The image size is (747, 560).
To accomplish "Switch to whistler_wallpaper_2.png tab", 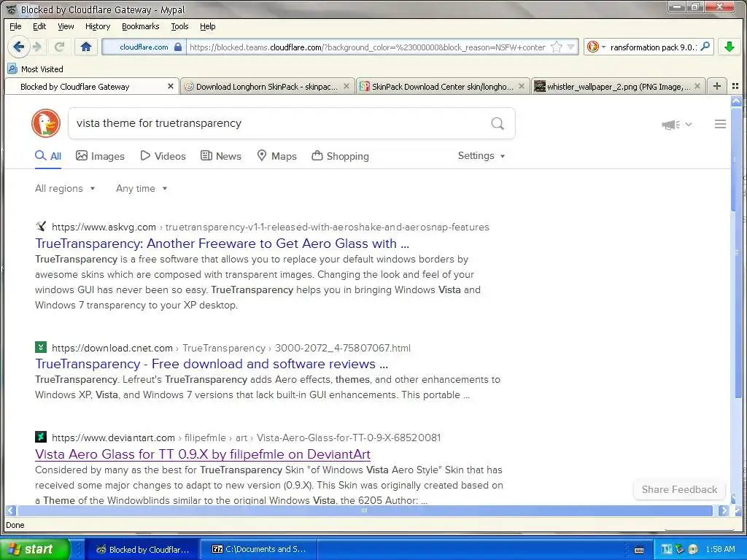I will click(x=618, y=86).
